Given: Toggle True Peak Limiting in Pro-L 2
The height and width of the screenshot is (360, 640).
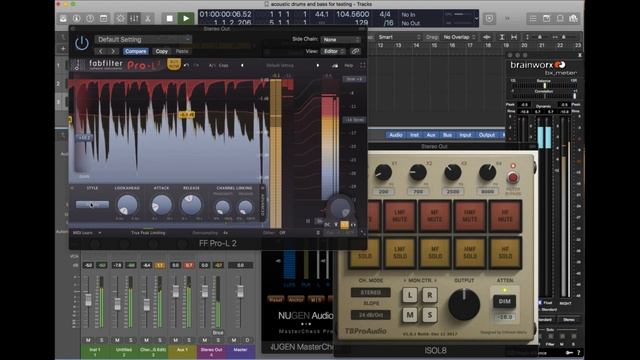Looking at the screenshot, I should pos(148,233).
